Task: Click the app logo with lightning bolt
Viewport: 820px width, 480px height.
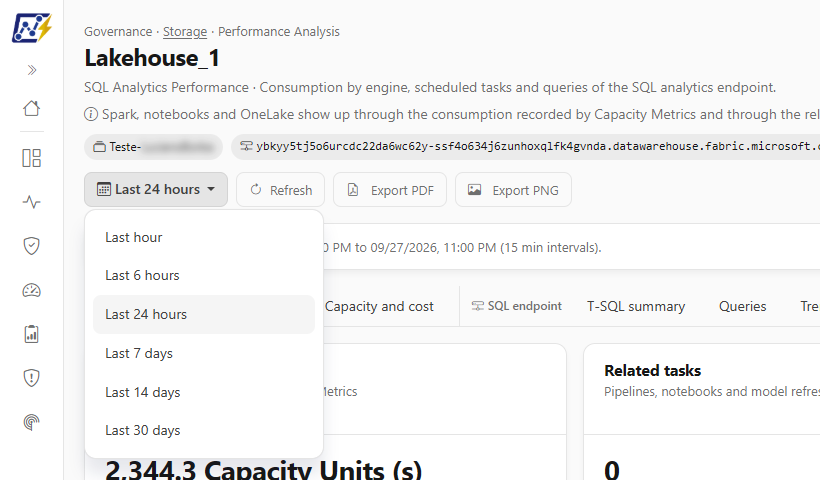Action: point(31,28)
